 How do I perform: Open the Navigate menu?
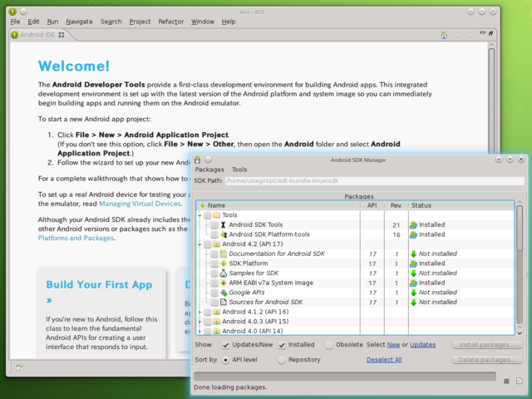(x=80, y=22)
